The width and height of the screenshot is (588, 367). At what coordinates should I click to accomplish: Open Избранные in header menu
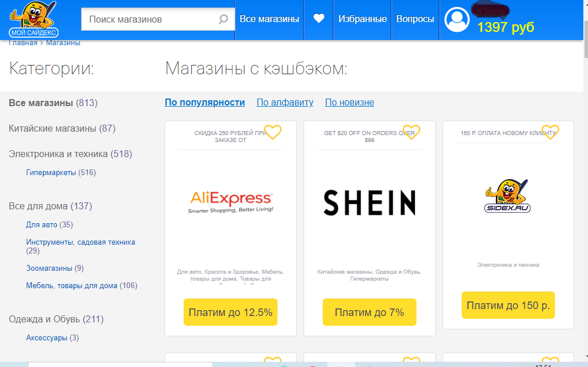(x=362, y=19)
